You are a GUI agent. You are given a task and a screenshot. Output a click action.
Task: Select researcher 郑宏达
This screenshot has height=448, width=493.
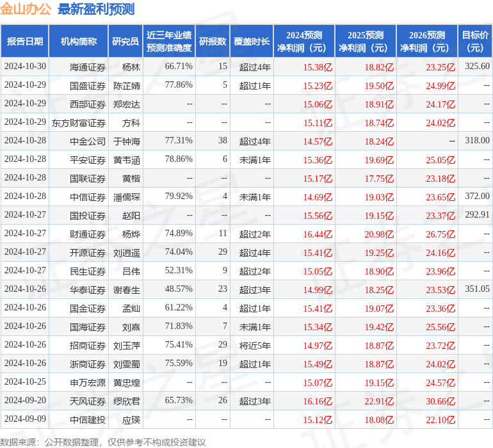tap(127, 104)
